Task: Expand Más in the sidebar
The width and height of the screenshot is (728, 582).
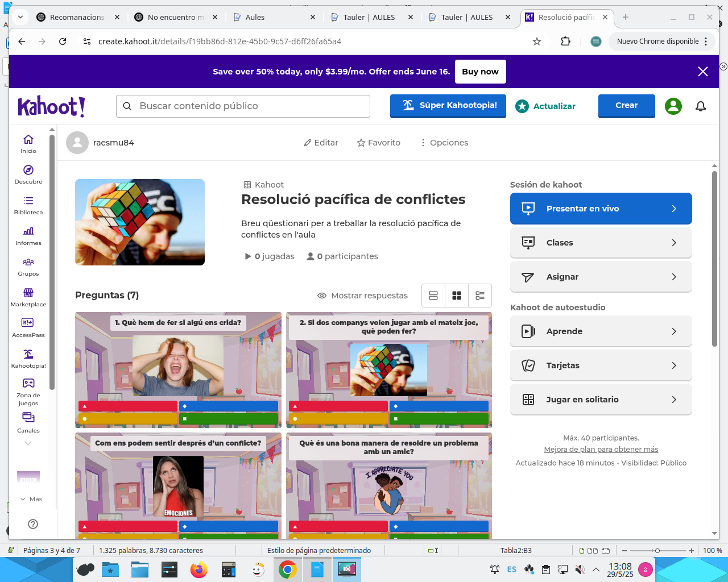Action: [x=31, y=499]
